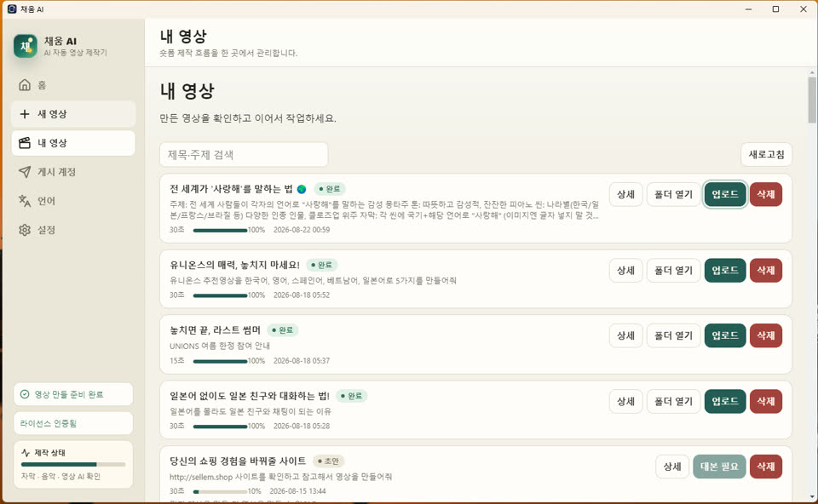This screenshot has height=504, width=818.
Task: Open the 설정 menu item
Action: (x=73, y=230)
